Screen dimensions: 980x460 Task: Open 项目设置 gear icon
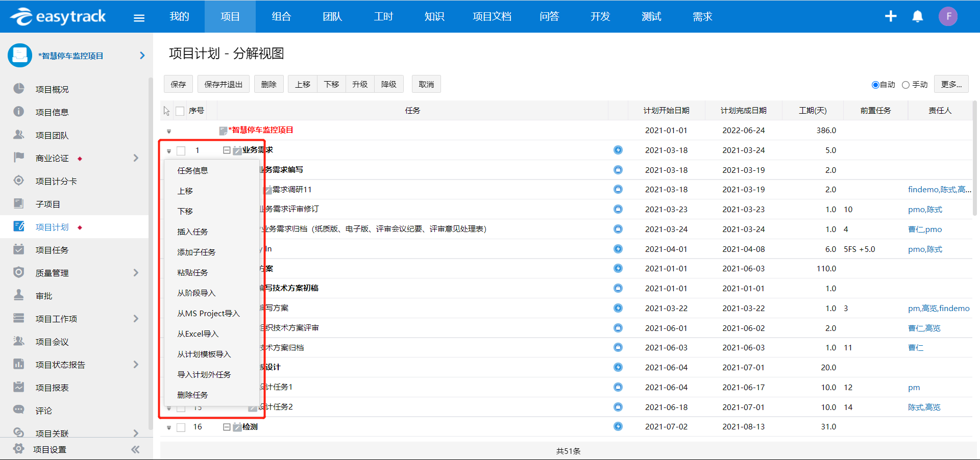19,449
